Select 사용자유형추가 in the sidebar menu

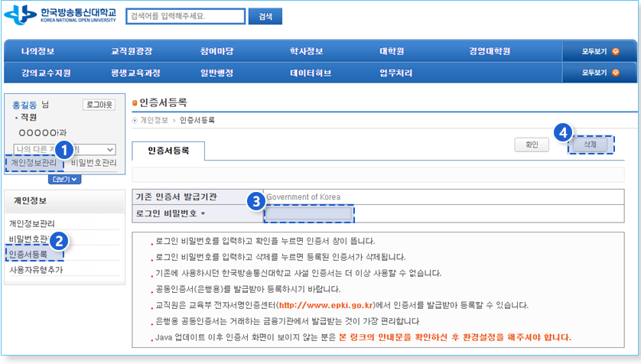point(36,270)
